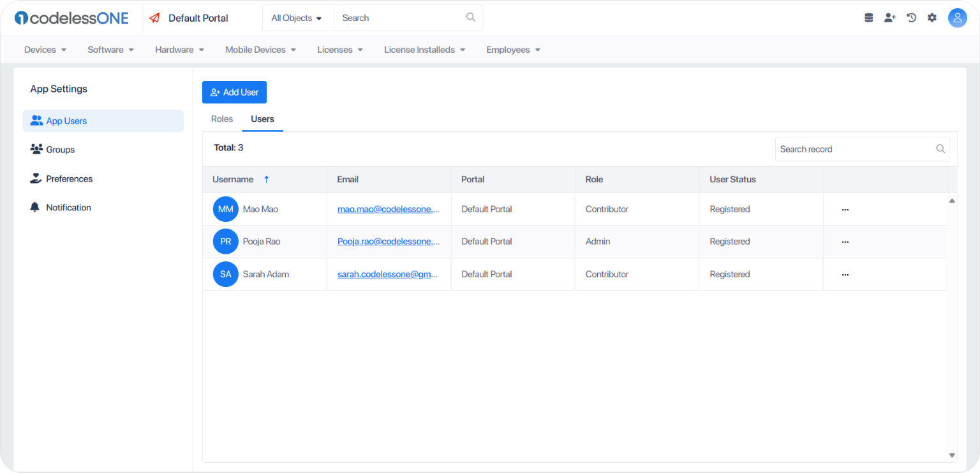980x473 pixels.
Task: Open mao.mao@codelessone email link
Action: pyautogui.click(x=389, y=209)
